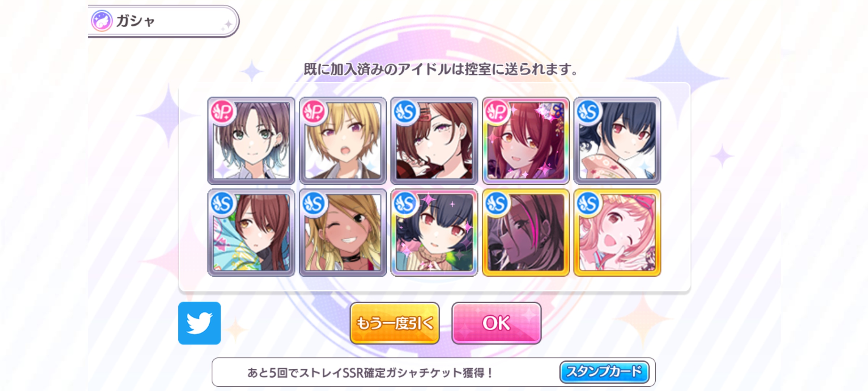Select sparkling dark-haired idol in sweater card

[434, 232]
